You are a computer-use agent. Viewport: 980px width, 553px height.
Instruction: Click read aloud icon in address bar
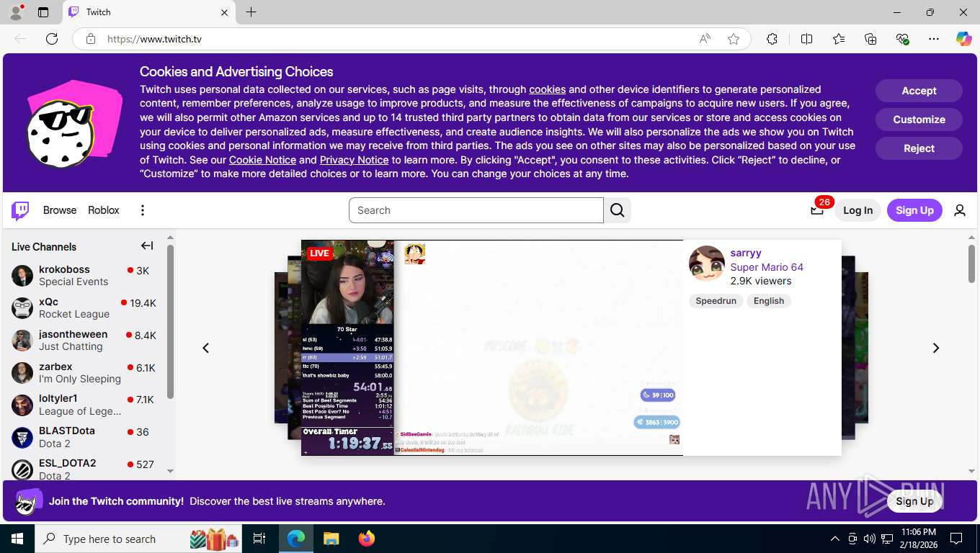pos(705,39)
